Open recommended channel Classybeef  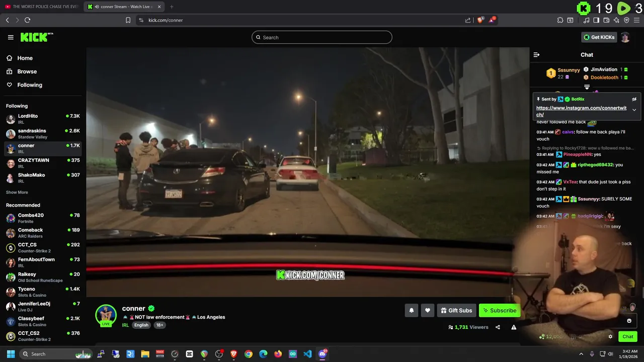coord(43,321)
